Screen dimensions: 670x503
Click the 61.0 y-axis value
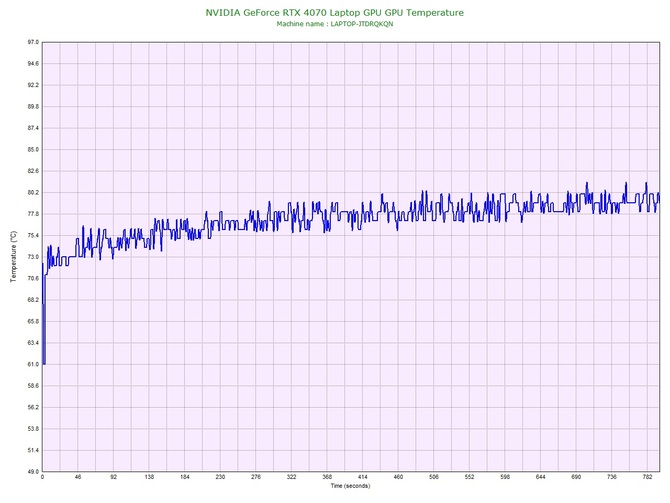click(x=33, y=365)
